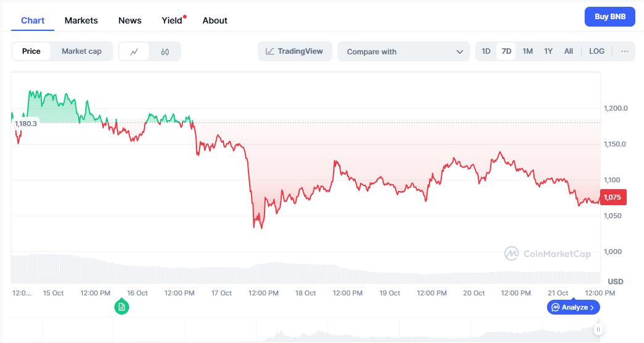Select the 1D time range
Image resolution: width=644 pixels, height=343 pixels.
[x=486, y=51]
